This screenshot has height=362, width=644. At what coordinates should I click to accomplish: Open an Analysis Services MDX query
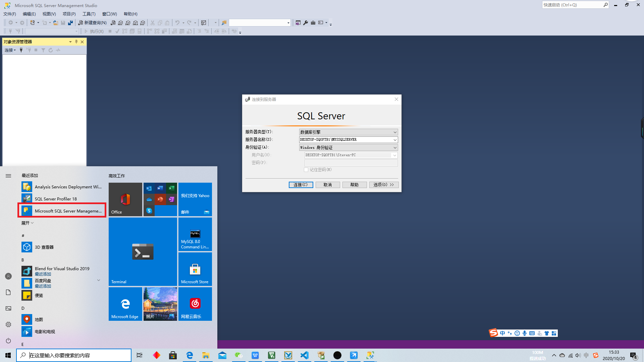121,23
